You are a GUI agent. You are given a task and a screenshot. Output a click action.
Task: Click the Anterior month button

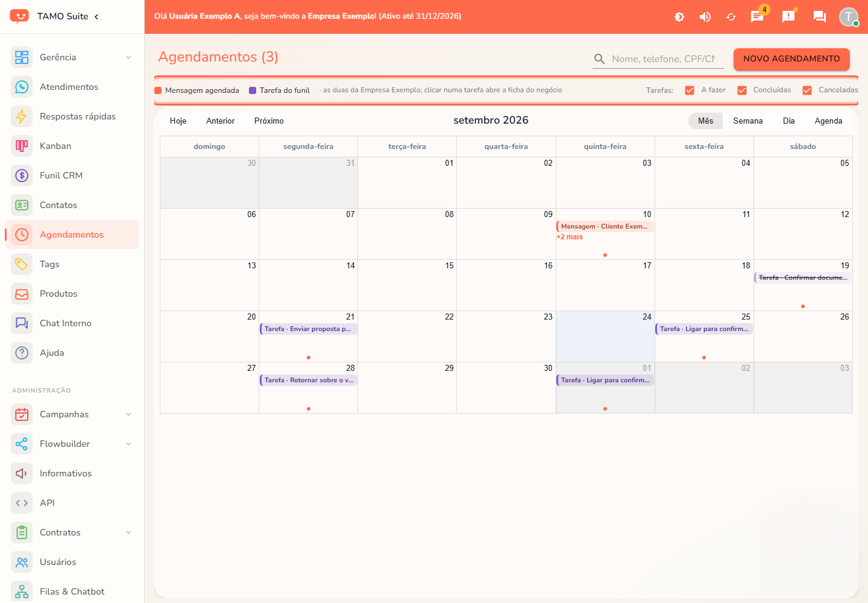221,121
